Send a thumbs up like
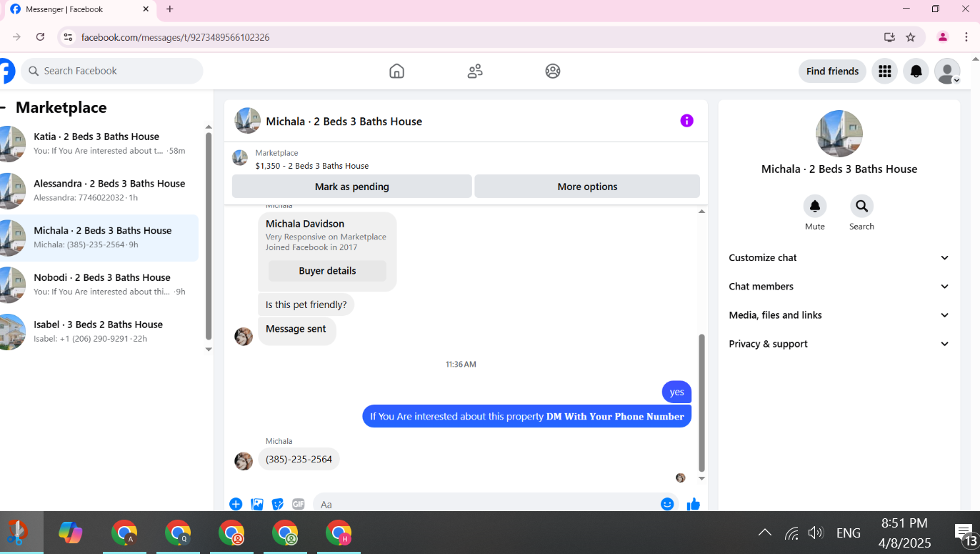 [x=693, y=504]
